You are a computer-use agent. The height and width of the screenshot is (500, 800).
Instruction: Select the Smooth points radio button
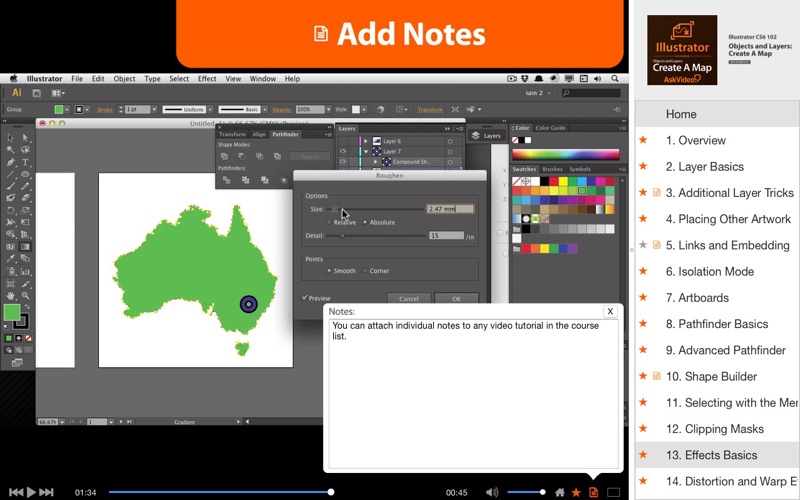pyautogui.click(x=329, y=270)
